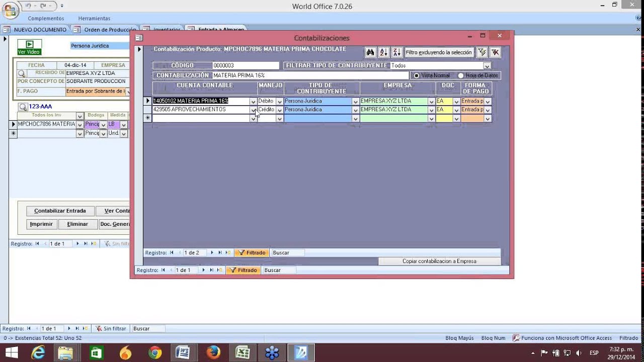Jump to last record in the accounts grid navigator
Image resolution: width=644 pixels, height=362 pixels.
220,253
